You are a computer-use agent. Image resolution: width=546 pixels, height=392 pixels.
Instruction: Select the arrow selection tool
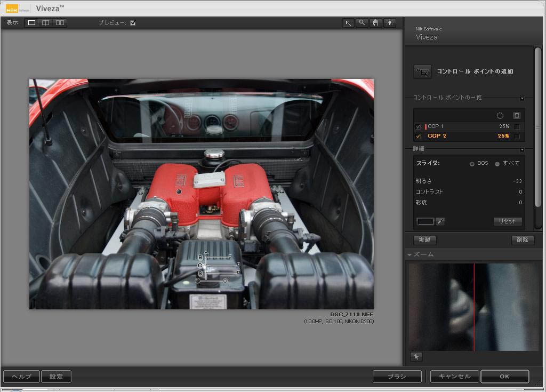(348, 23)
